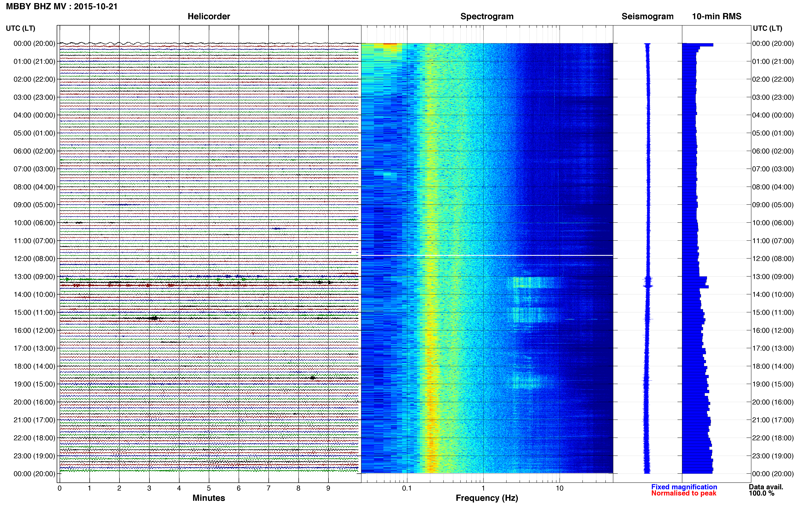812x508 pixels.
Task: Click the left '13:00 (09:00)' time label
Action: tap(34, 277)
